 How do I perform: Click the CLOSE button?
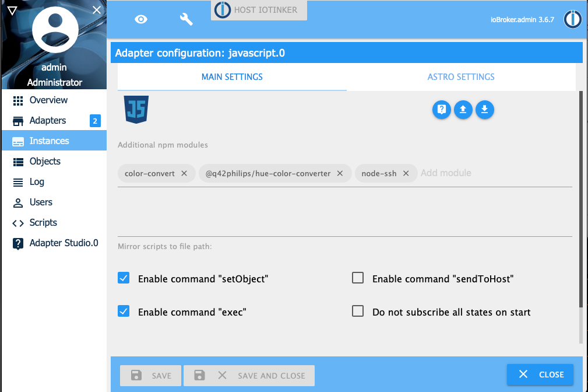click(x=540, y=374)
